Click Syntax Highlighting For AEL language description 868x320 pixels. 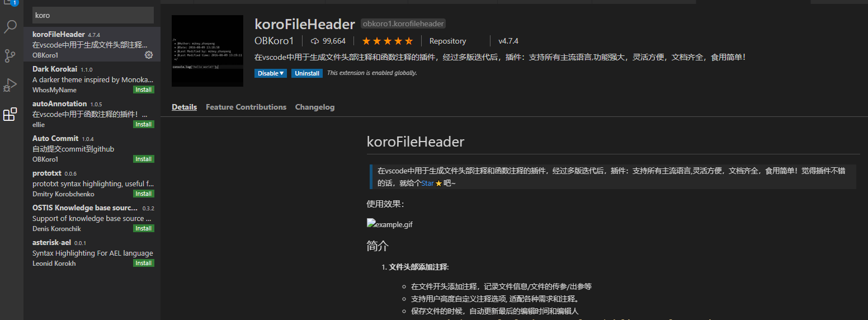pyautogui.click(x=93, y=253)
